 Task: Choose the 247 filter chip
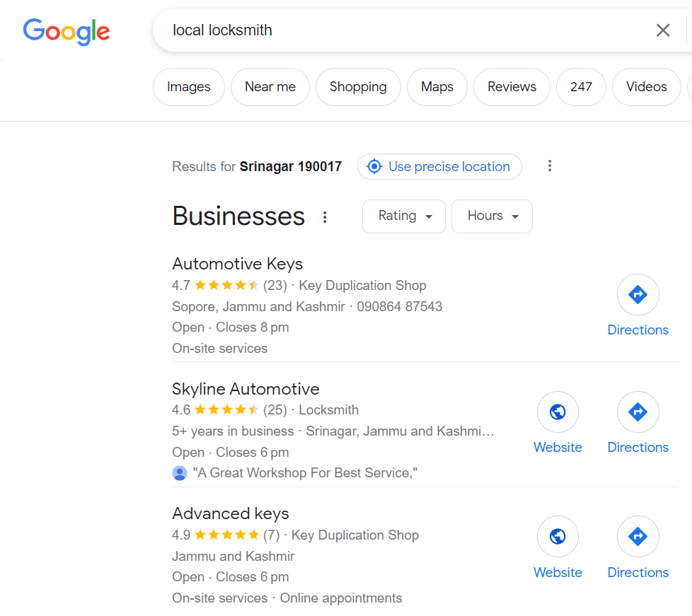click(x=581, y=87)
